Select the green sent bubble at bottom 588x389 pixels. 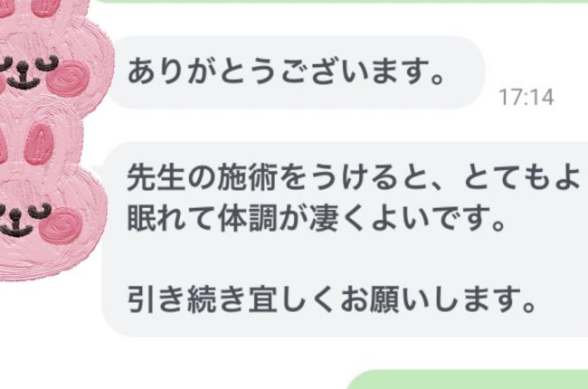(x=468, y=380)
